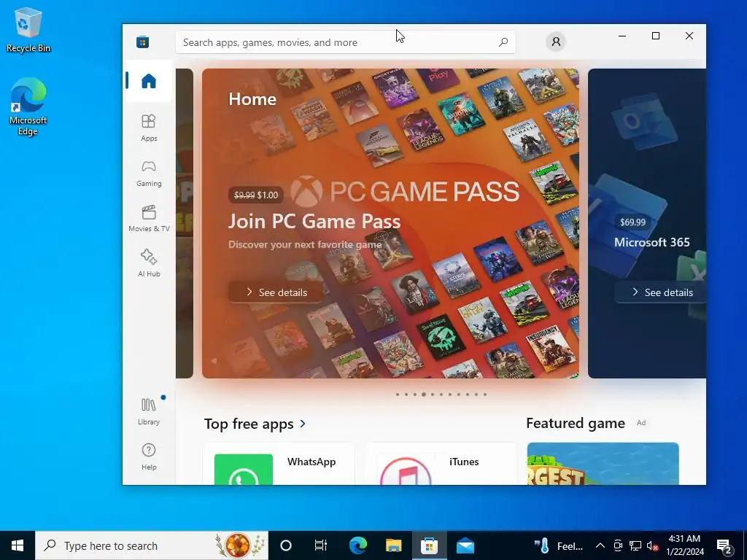Open AI Hub in the sidebar
Screen dimensions: 747x560
149,262
